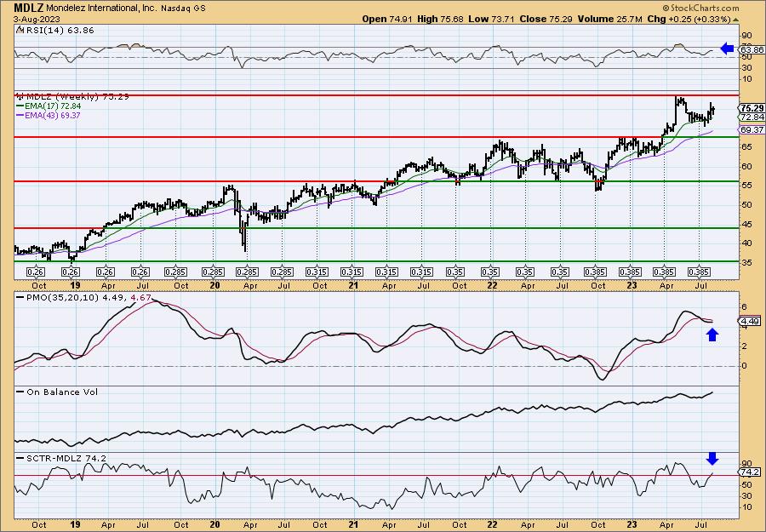This screenshot has width=766, height=532.
Task: Click the 2 level on the PMO axis
Action: coord(744,346)
